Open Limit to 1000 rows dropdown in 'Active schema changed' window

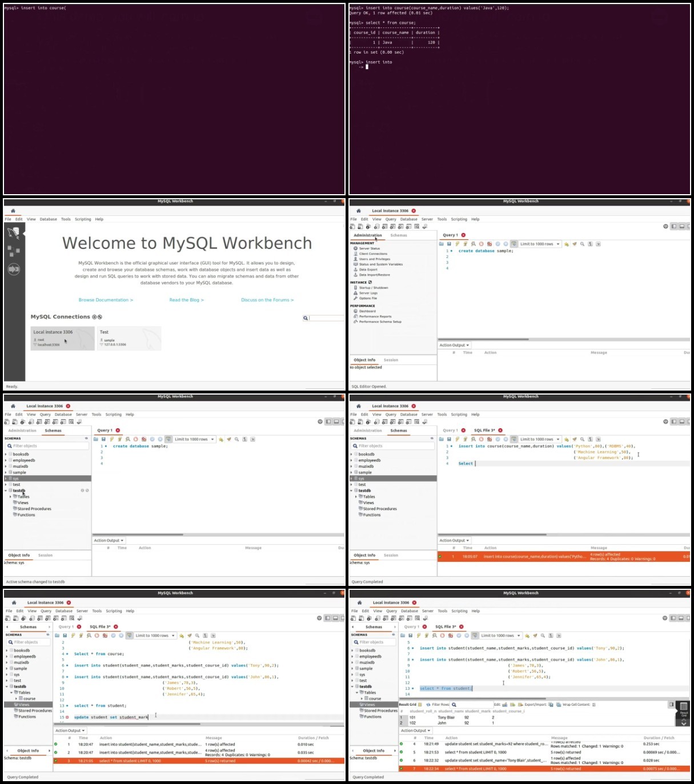tap(194, 439)
